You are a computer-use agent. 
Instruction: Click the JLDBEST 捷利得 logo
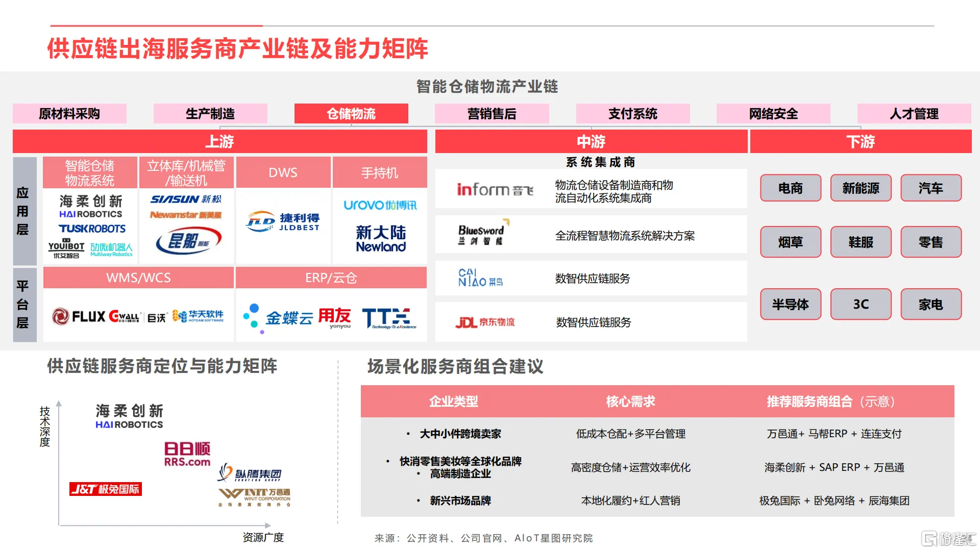coord(283,222)
